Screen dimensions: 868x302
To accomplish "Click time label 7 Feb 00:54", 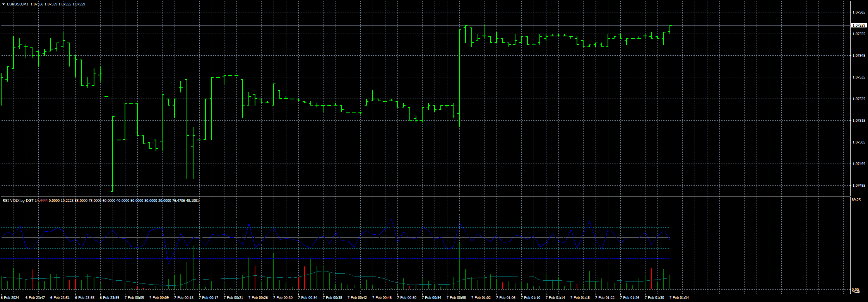I will click(x=431, y=298).
